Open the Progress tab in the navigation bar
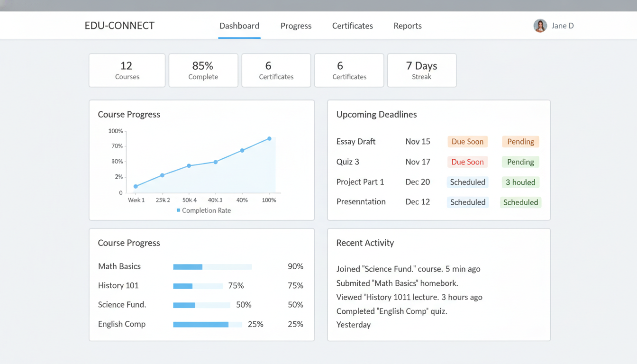 click(296, 26)
